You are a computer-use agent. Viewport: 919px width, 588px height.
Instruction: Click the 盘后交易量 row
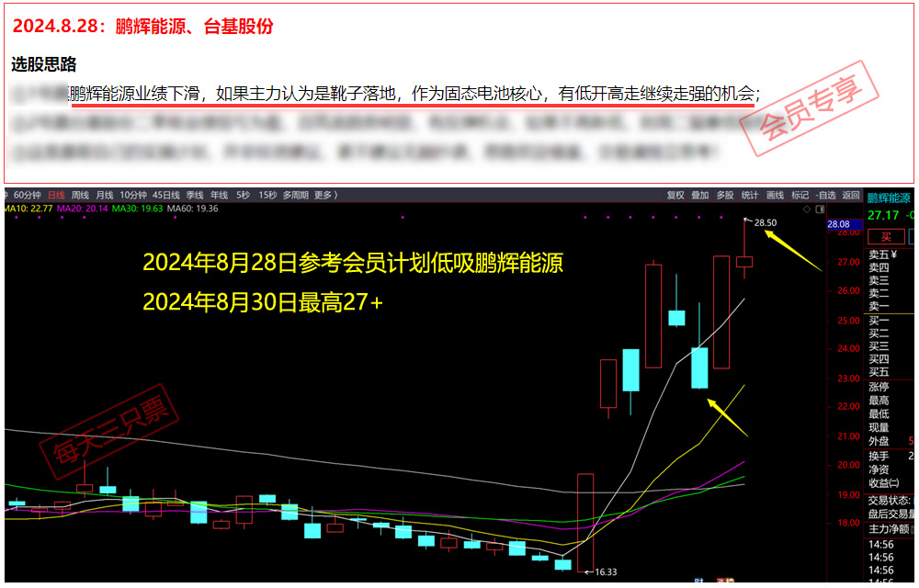[891, 514]
